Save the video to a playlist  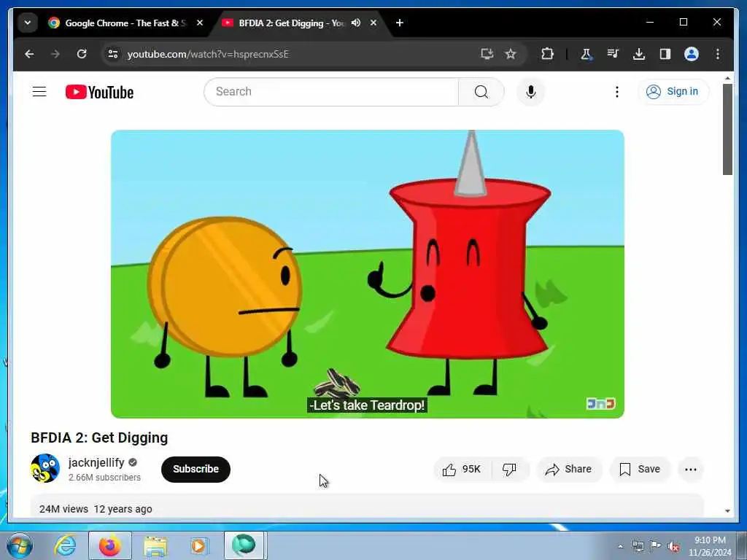click(x=640, y=470)
